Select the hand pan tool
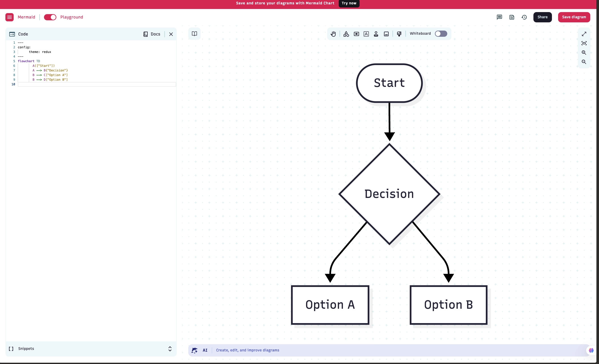Viewport: 599px width, 364px height. click(333, 34)
